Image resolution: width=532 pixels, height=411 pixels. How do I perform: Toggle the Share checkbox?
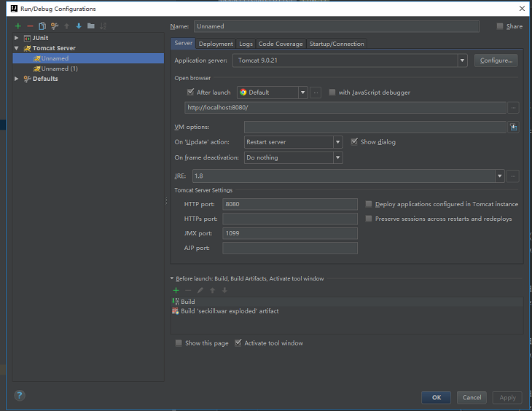tap(500, 26)
